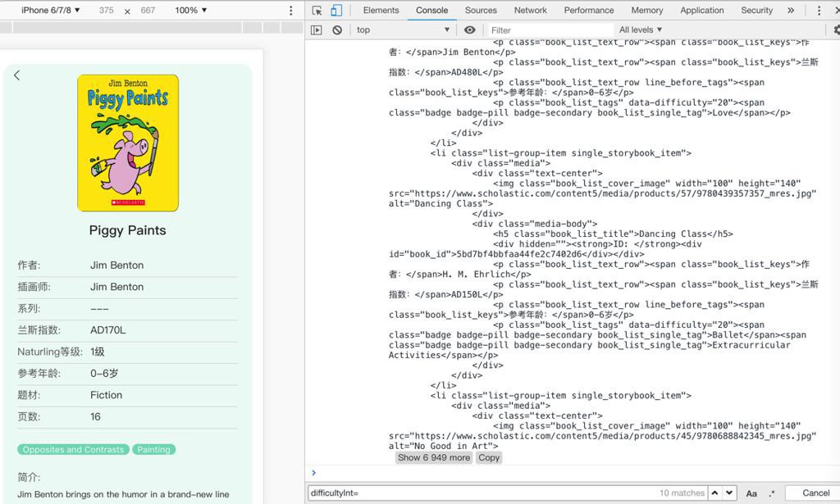Open the Elements tab
Viewport: 840px width, 504px height.
coord(381,10)
